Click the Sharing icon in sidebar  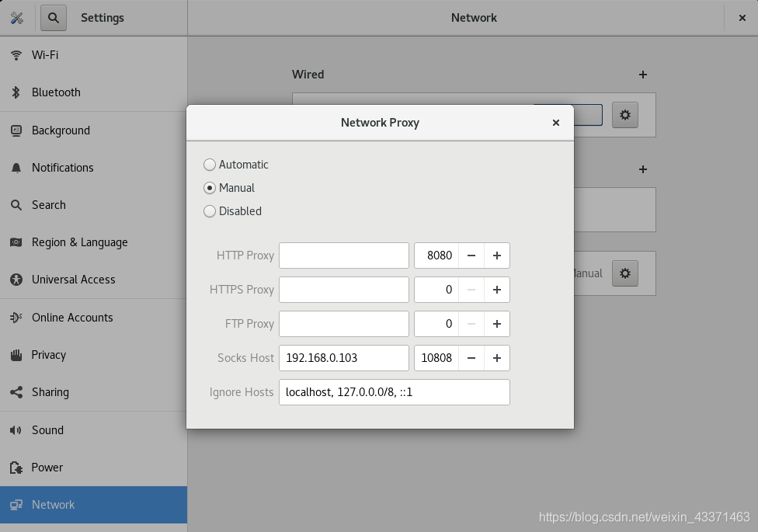[x=16, y=392]
